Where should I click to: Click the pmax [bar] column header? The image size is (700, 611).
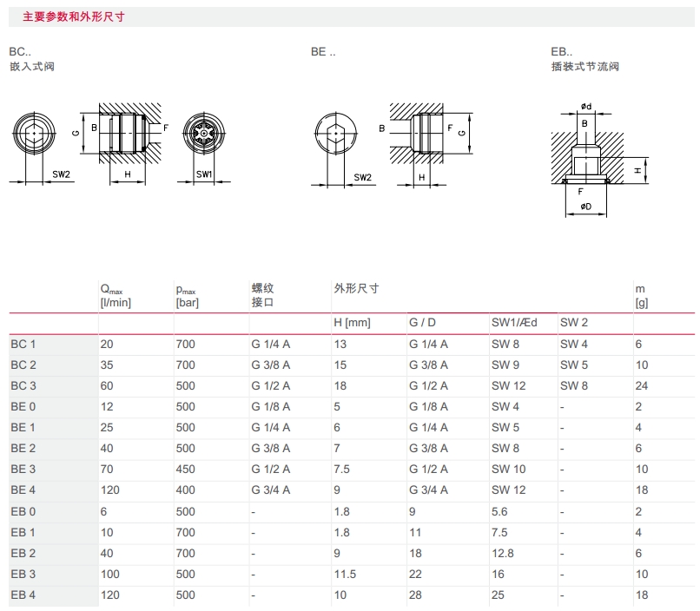[x=188, y=295]
